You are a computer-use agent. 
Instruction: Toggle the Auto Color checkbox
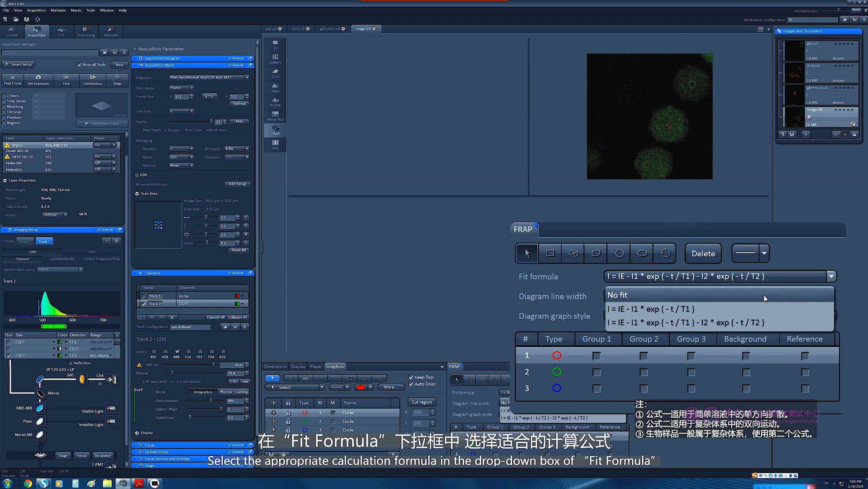[411, 384]
